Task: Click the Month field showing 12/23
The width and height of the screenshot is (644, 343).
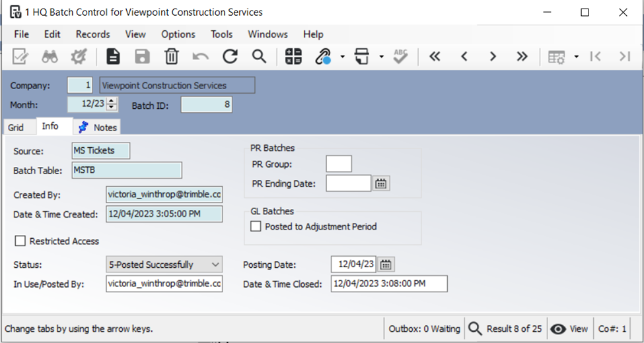Action: point(87,104)
